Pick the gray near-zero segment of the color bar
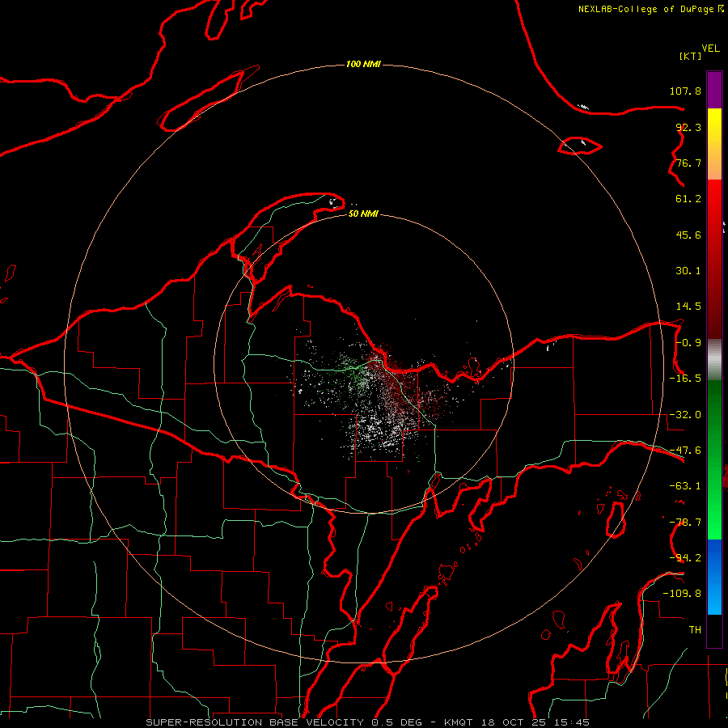The image size is (728, 728). point(714,360)
